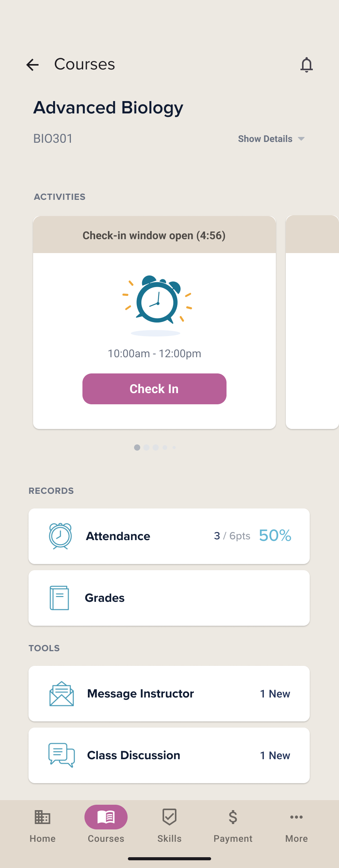Click the Show Details arrow

click(301, 139)
